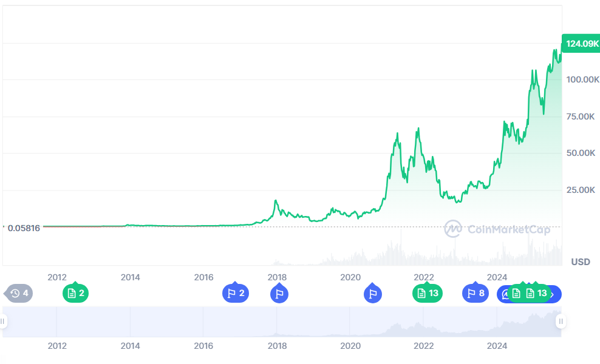The width and height of the screenshot is (600, 364).
Task: Click the unnumbered flag marker right of 2020
Action: point(373,294)
